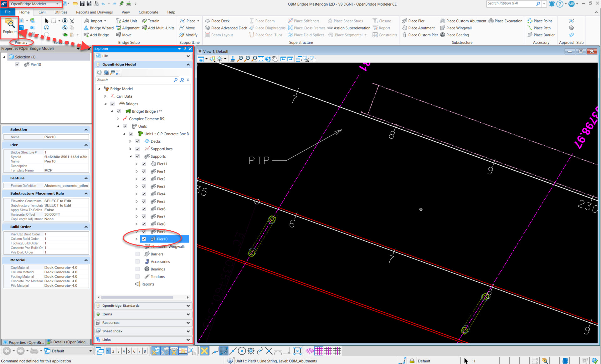Click the search magnifier in Explorer
This screenshot has width=601, height=364.
coord(176,80)
